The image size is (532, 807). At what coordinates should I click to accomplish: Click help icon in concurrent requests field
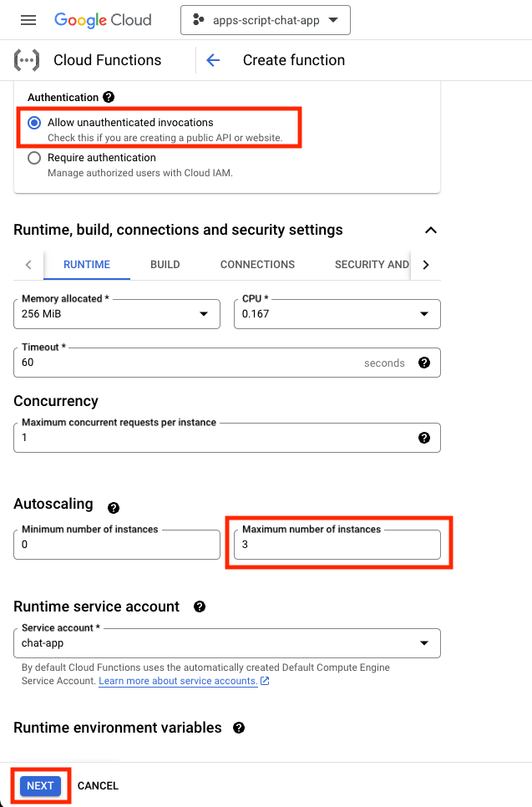coord(424,438)
